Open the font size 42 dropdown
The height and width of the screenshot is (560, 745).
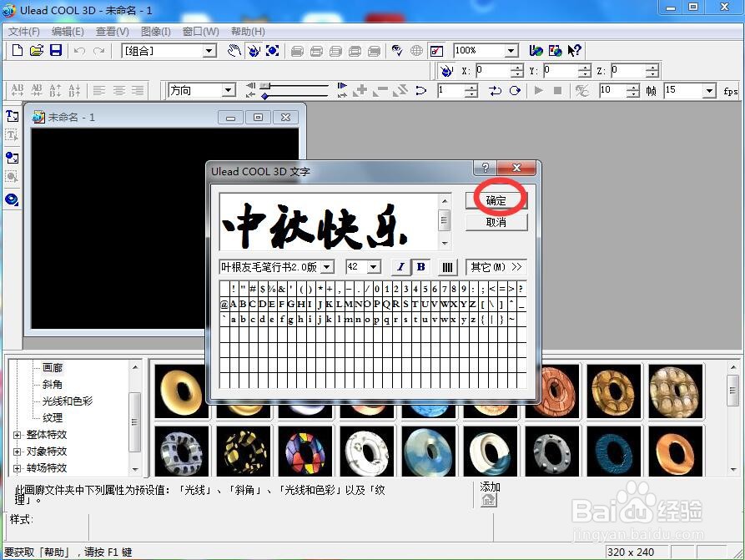[374, 267]
